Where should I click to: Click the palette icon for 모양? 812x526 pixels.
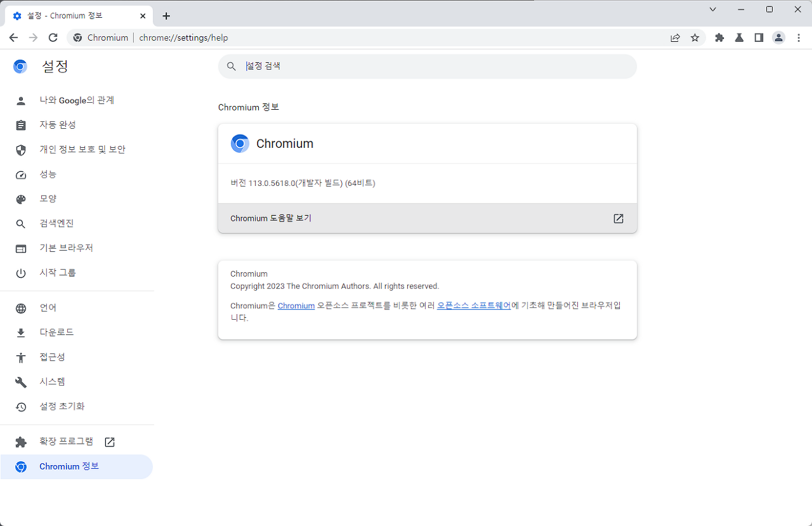pos(21,199)
